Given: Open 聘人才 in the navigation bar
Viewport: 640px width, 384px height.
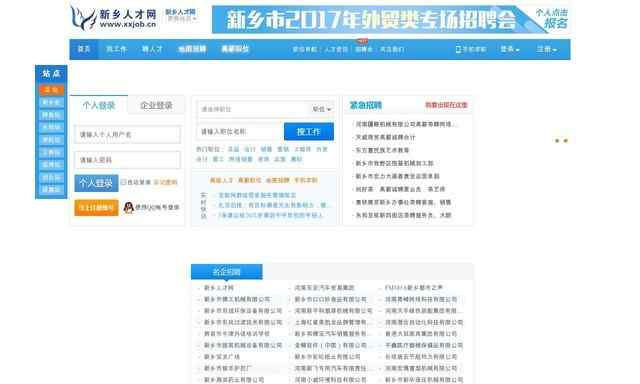Looking at the screenshot, I should [x=152, y=49].
